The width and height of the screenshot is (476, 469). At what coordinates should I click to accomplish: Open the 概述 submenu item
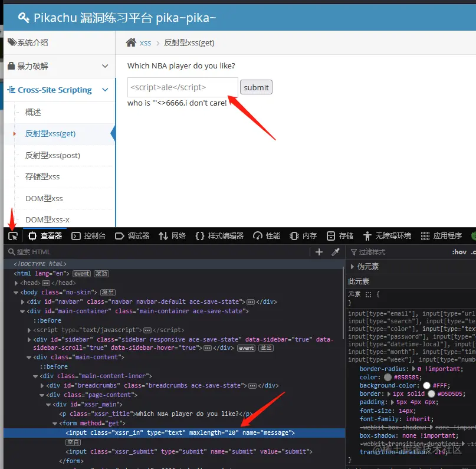[33, 112]
